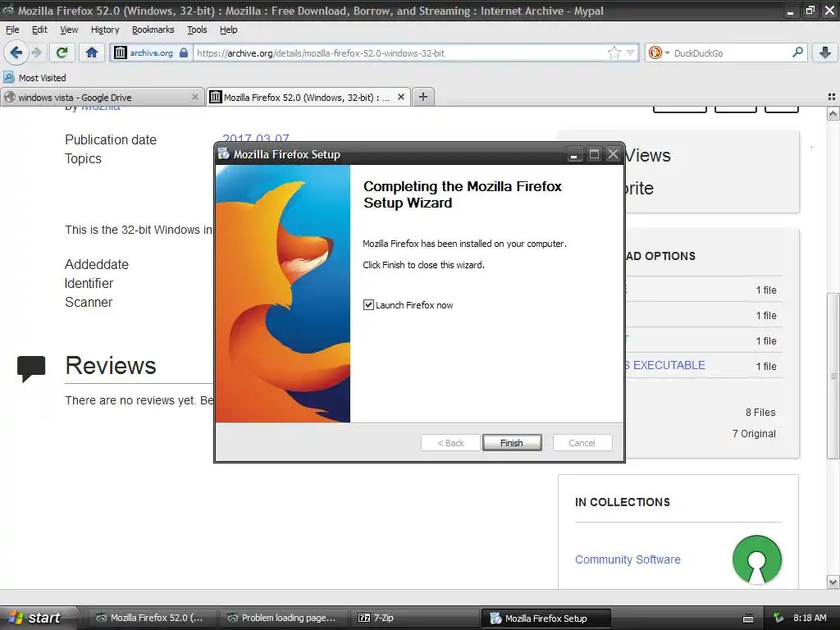Open the View menu
840x630 pixels.
[x=69, y=30]
